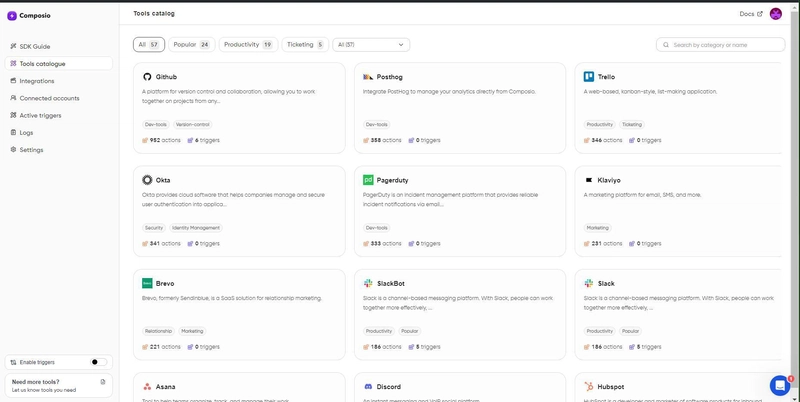Open Connected accounts page
The image size is (800, 402).
(x=59, y=98)
